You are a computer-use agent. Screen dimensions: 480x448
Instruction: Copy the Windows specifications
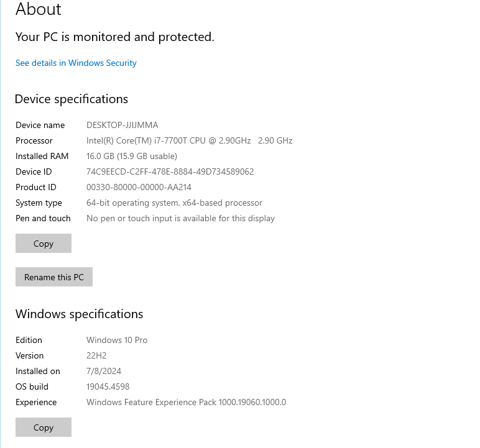(44, 427)
